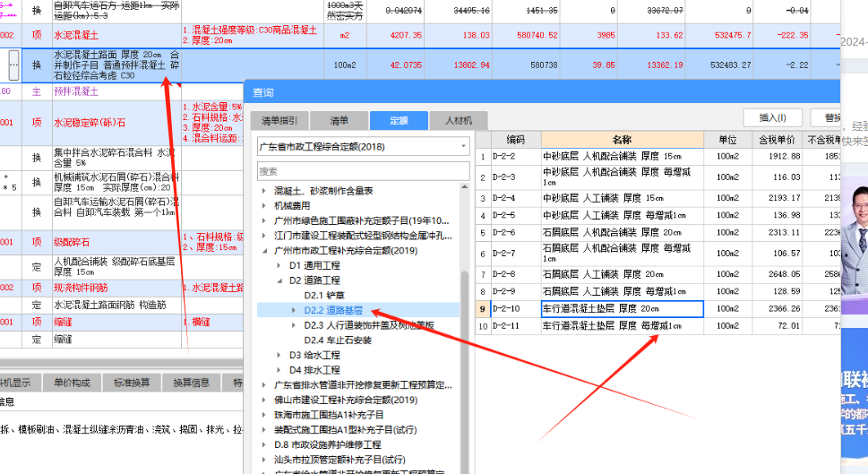868x474 pixels.
Task: Select 汕头市拉顶管定额补充子目(试行) tree item
Action: click(339, 460)
